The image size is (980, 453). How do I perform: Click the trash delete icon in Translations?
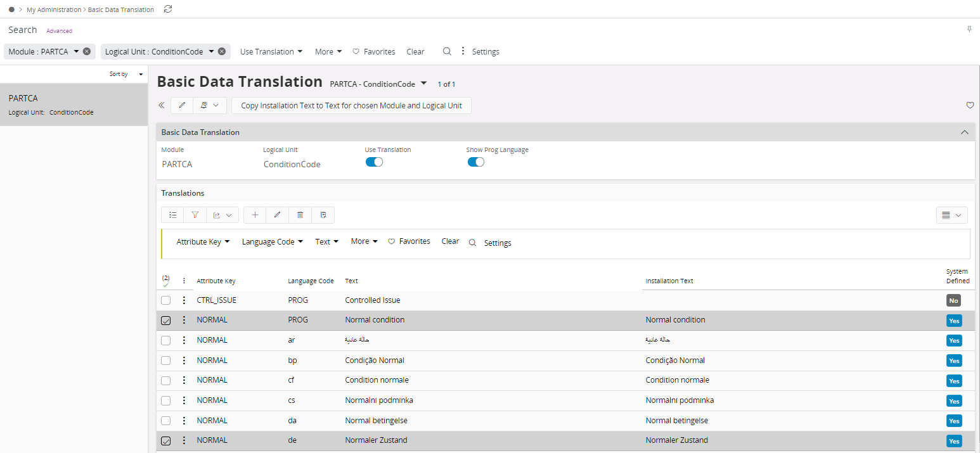300,215
